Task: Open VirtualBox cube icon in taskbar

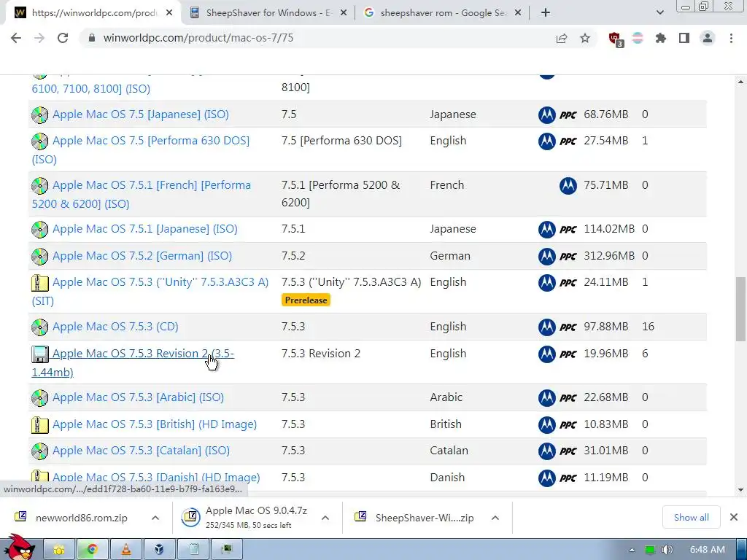Action: tap(160, 550)
